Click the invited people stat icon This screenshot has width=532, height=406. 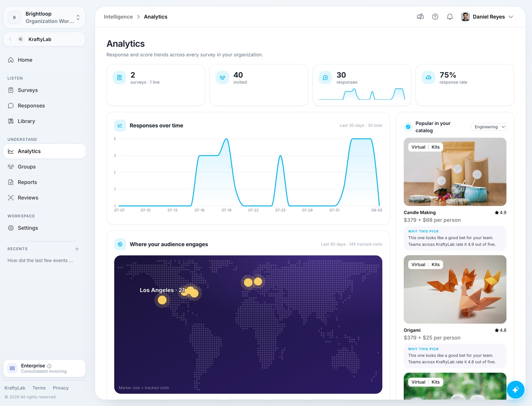[222, 78]
